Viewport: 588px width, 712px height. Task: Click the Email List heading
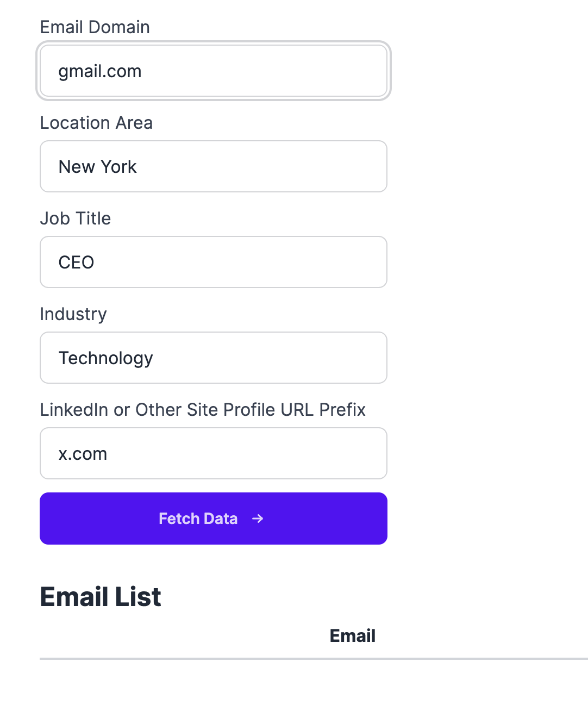point(101,597)
